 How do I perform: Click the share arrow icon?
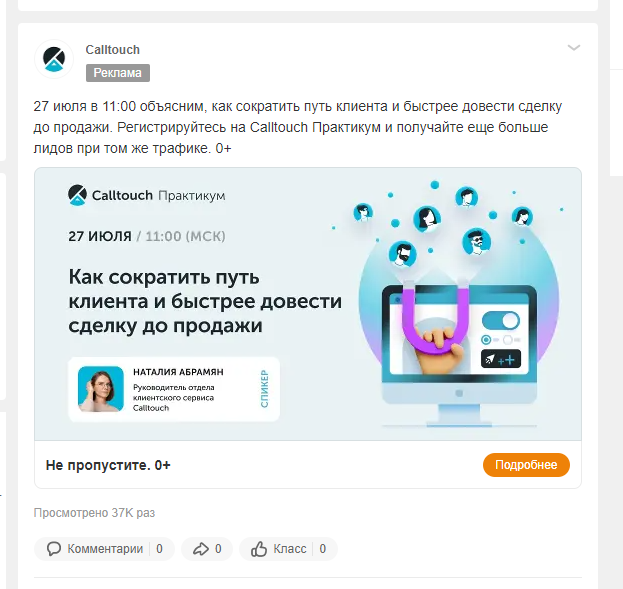coord(201,549)
